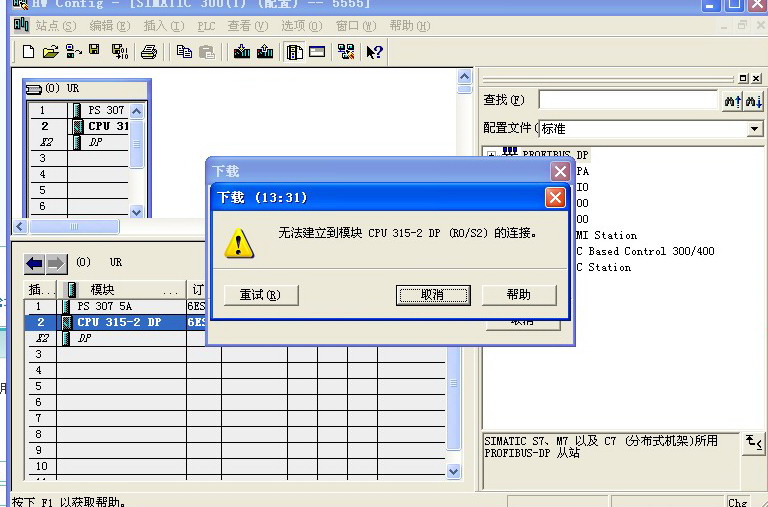The width and height of the screenshot is (768, 507).
Task: Click the New station toolbar icon
Action: pyautogui.click(x=28, y=52)
